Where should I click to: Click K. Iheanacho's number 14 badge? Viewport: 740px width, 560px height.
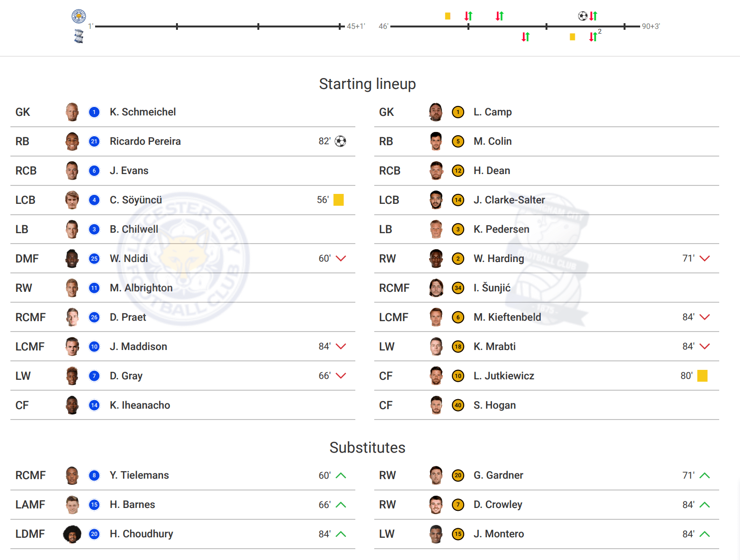point(94,405)
